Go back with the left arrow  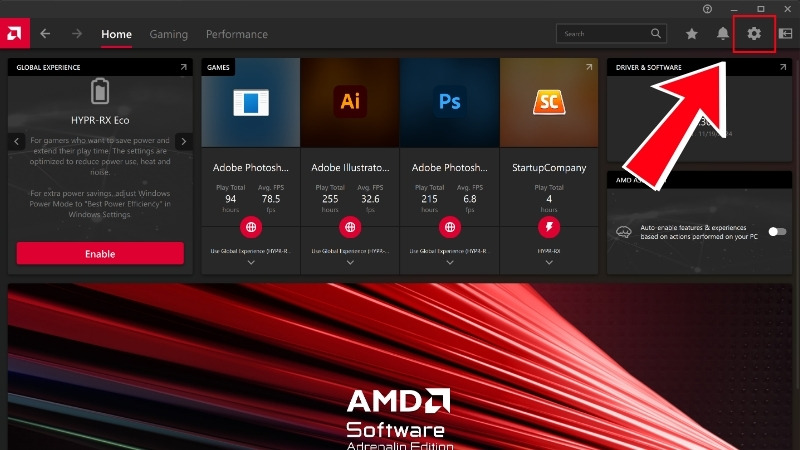[x=45, y=34]
